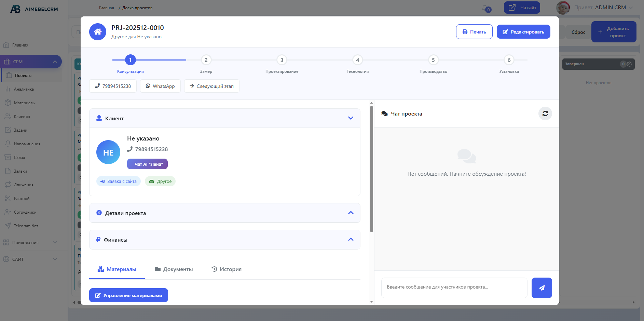Focus the project chat message field

click(x=454, y=287)
